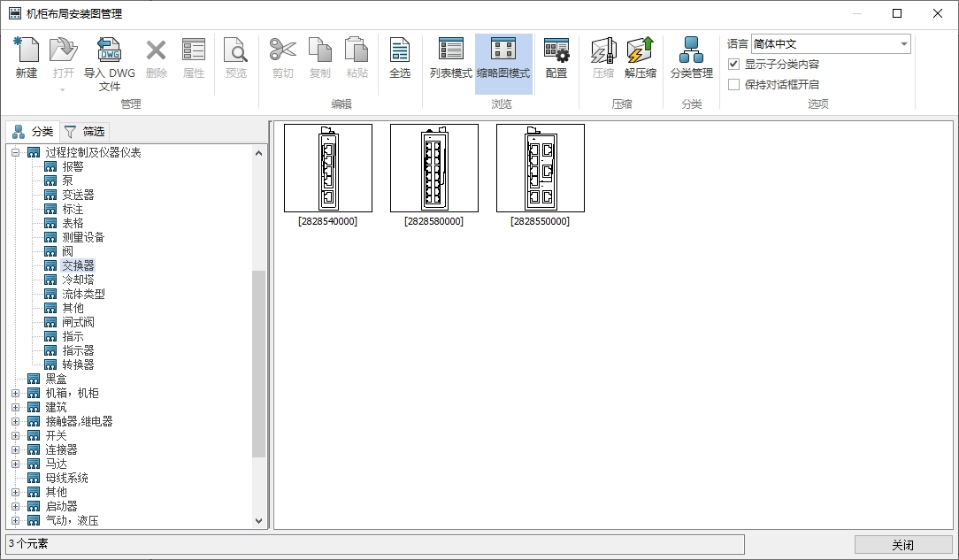Screen dimensions: 959x560
Task: Click the 关闭 close button
Action: (902, 545)
